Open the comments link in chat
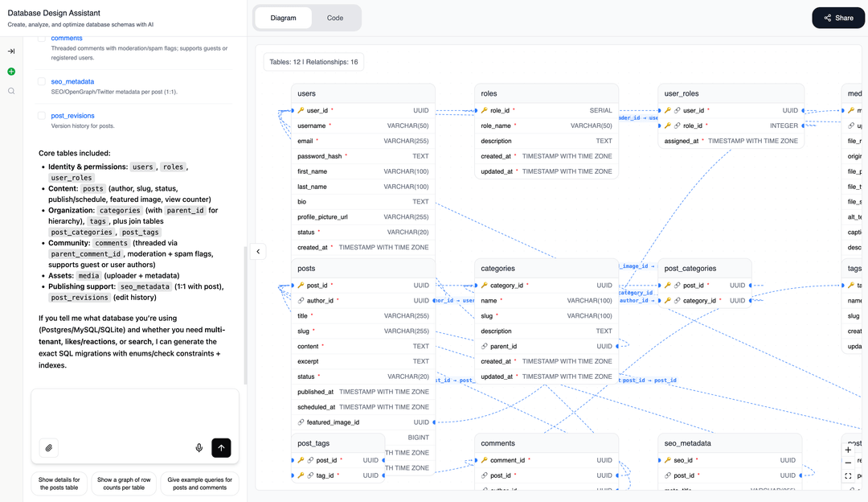868x502 pixels. pyautogui.click(x=67, y=39)
